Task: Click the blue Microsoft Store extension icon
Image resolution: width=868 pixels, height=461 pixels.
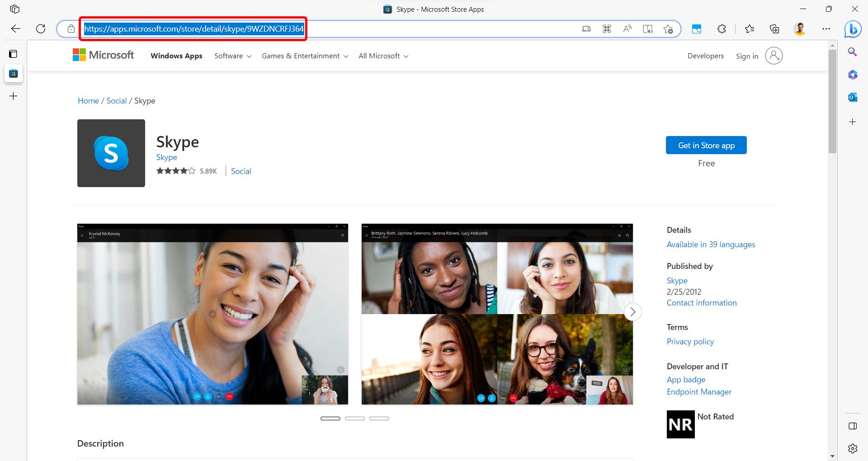Action: [697, 29]
